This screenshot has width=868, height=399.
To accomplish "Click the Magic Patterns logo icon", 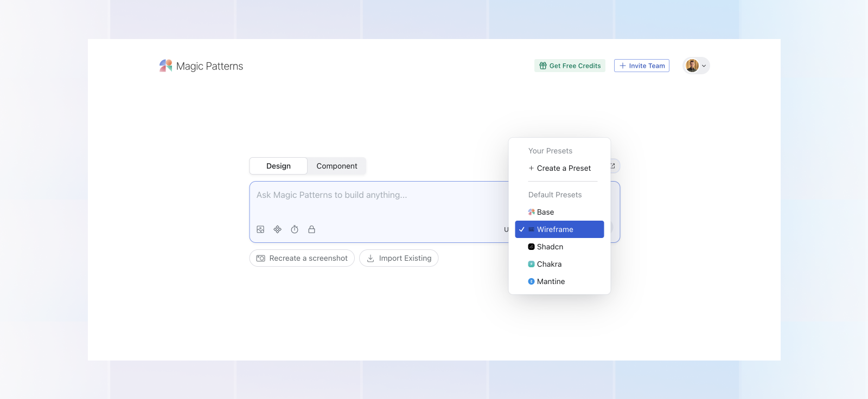I will pos(165,66).
